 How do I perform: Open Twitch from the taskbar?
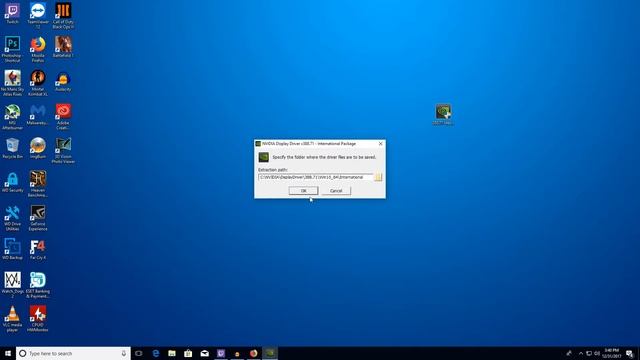pos(221,353)
